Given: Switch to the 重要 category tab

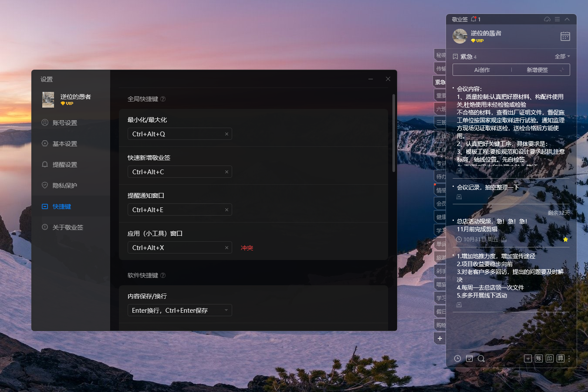Looking at the screenshot, I should [440, 96].
